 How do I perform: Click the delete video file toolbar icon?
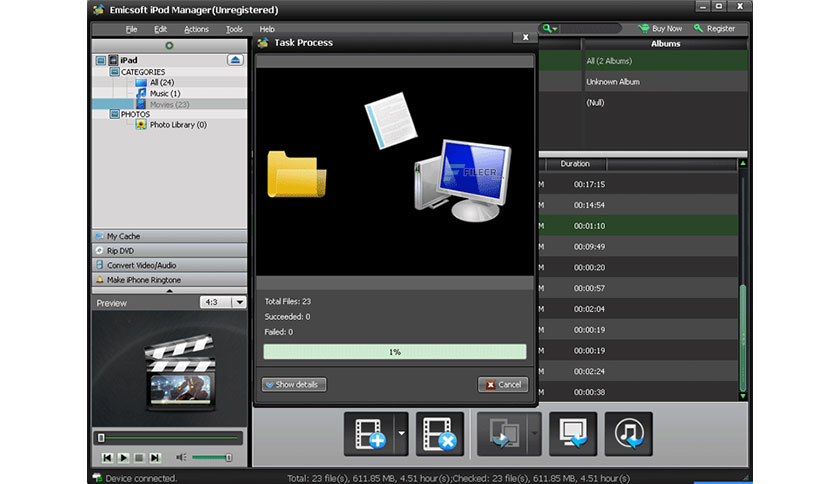pyautogui.click(x=439, y=434)
